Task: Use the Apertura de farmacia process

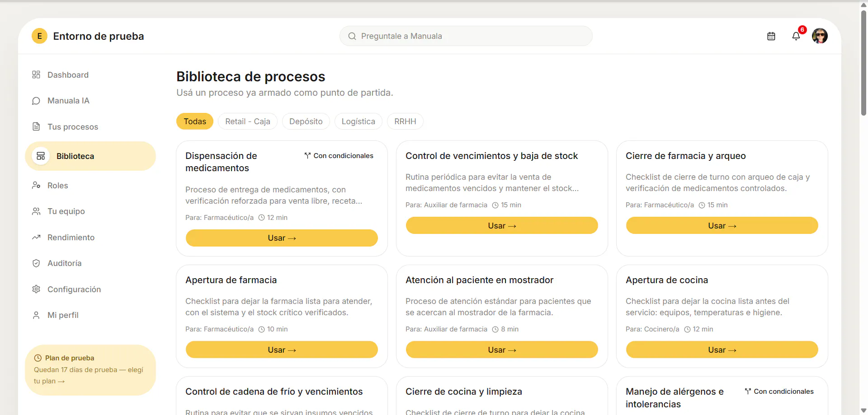Action: click(x=282, y=350)
